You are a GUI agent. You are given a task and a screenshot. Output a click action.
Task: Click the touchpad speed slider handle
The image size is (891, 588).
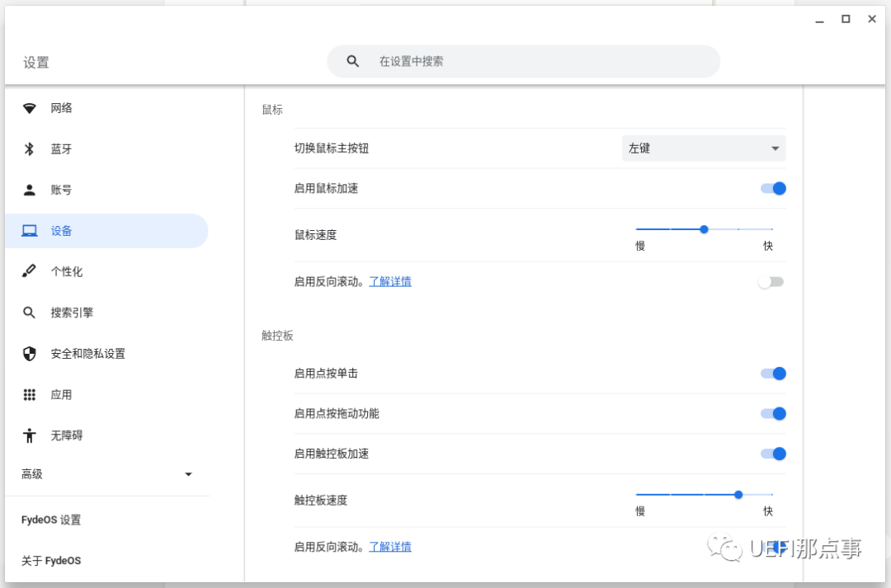(x=738, y=495)
